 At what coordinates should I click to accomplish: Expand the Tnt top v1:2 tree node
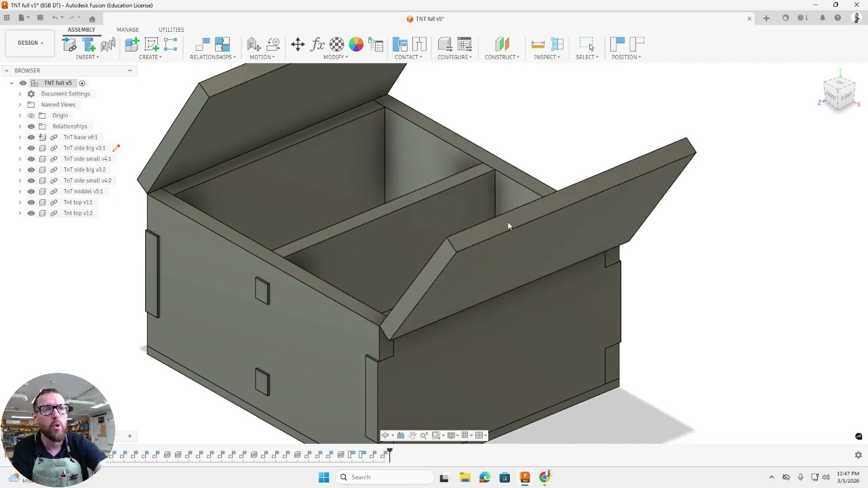click(x=20, y=213)
